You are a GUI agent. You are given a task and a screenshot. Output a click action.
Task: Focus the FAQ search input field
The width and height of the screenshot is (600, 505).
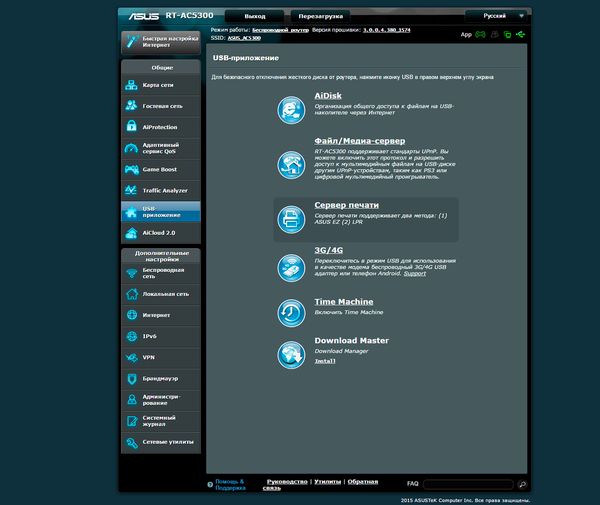coord(468,484)
